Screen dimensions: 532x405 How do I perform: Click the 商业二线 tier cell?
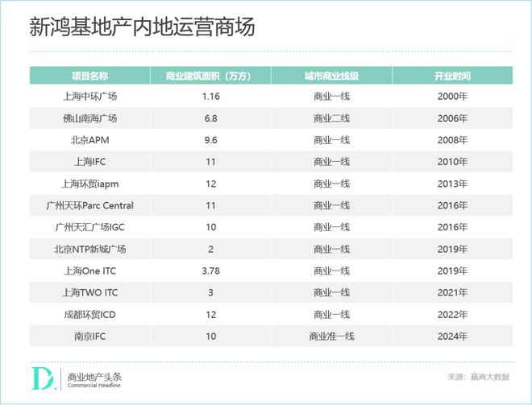click(331, 118)
